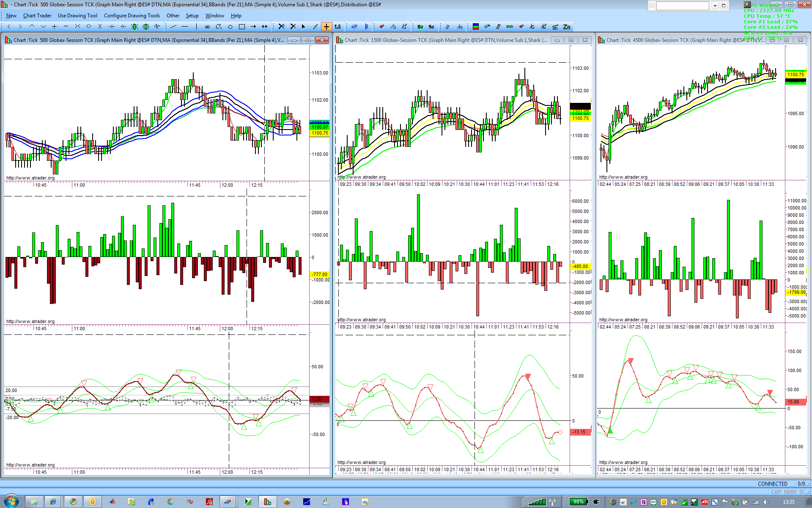The image size is (812, 508).
Task: Open the Windows Start menu
Action: [11, 502]
